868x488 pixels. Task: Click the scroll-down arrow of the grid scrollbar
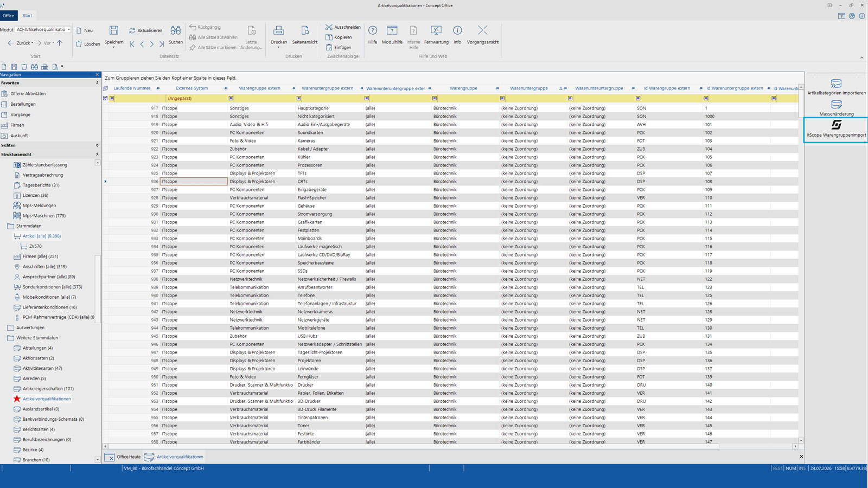801,440
